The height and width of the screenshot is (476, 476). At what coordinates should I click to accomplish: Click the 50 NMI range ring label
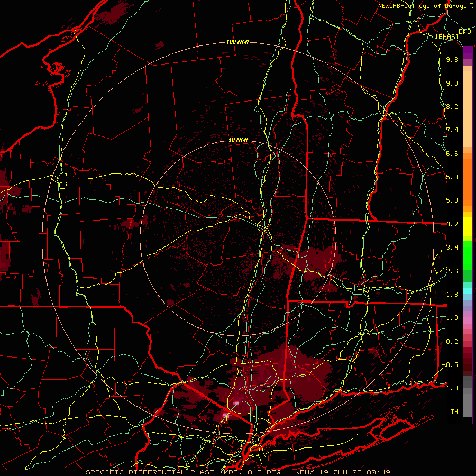coord(238,140)
